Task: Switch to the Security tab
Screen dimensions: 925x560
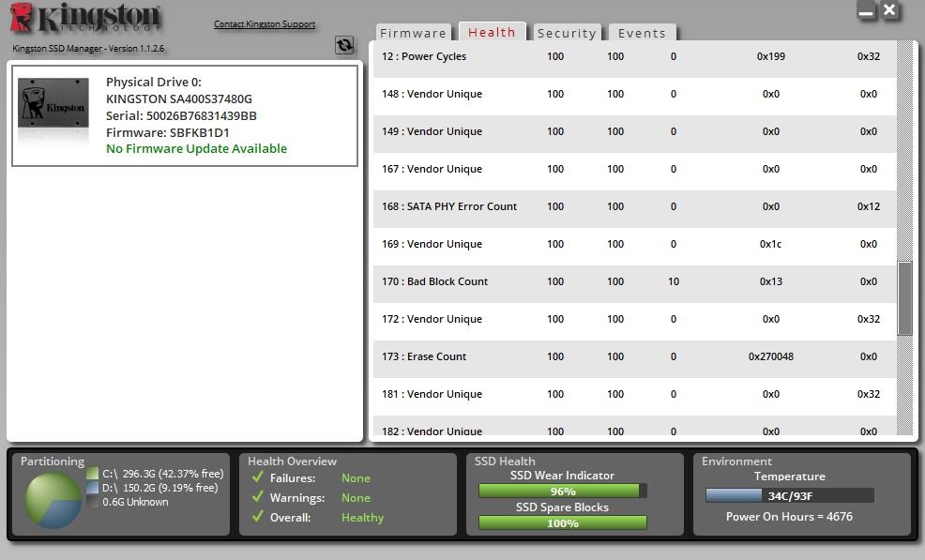Action: coord(567,33)
